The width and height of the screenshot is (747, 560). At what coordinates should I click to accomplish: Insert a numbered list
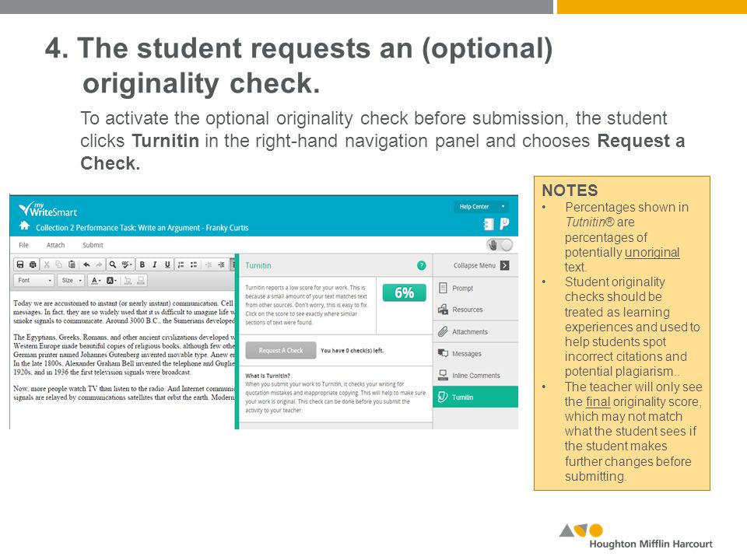tap(181, 264)
